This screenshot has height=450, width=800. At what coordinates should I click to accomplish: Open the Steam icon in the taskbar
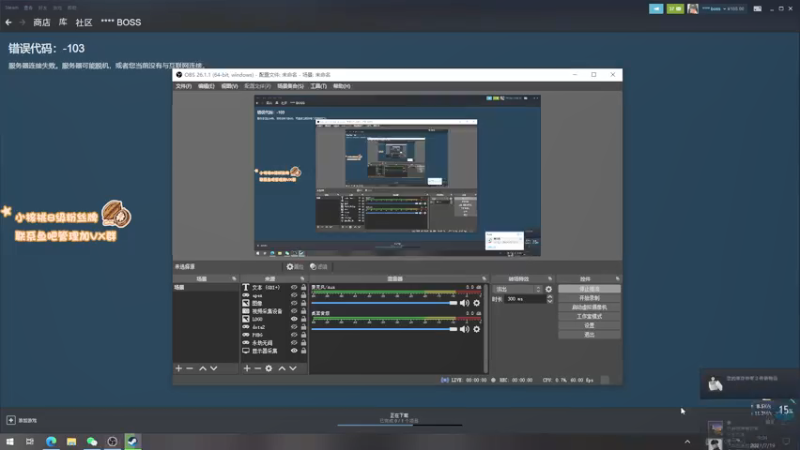132,441
